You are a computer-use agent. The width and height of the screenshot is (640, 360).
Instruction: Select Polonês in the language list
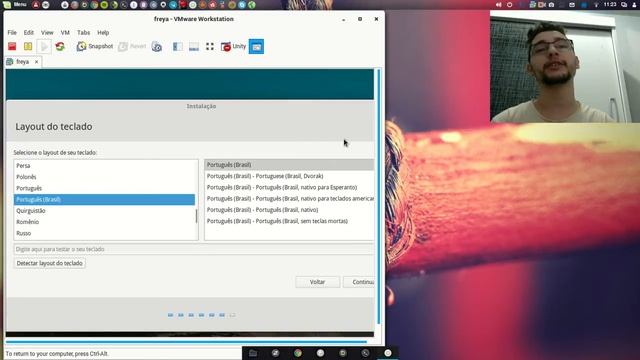pyautogui.click(x=104, y=177)
